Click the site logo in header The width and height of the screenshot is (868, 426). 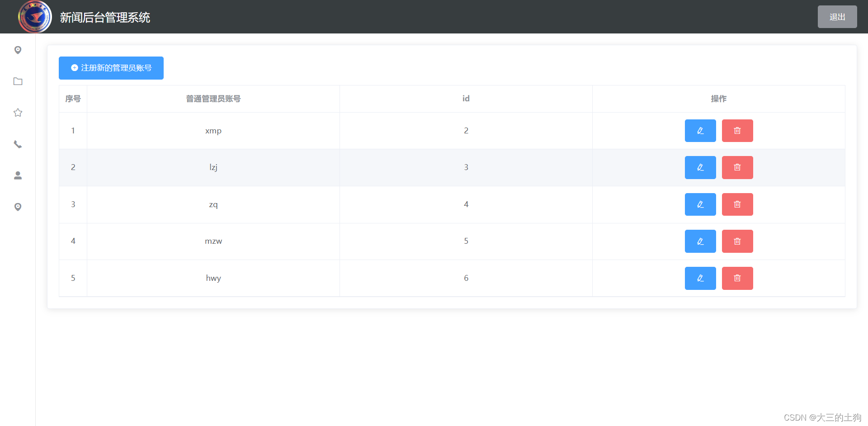click(35, 17)
